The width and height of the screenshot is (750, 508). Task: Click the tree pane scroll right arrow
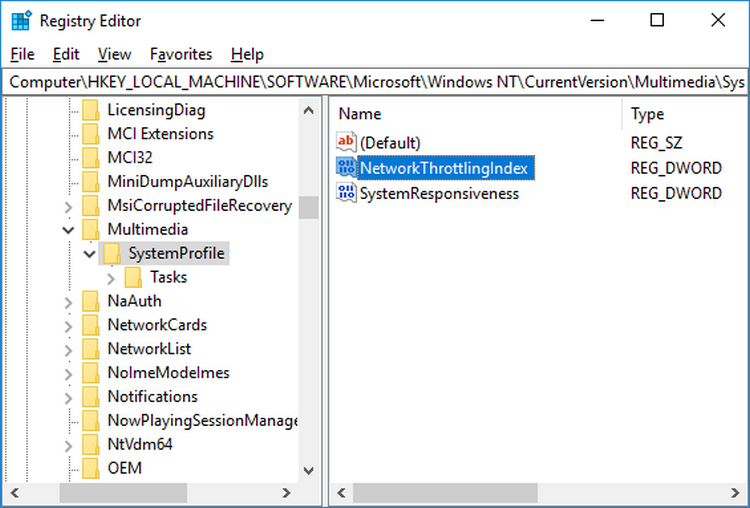(x=287, y=493)
